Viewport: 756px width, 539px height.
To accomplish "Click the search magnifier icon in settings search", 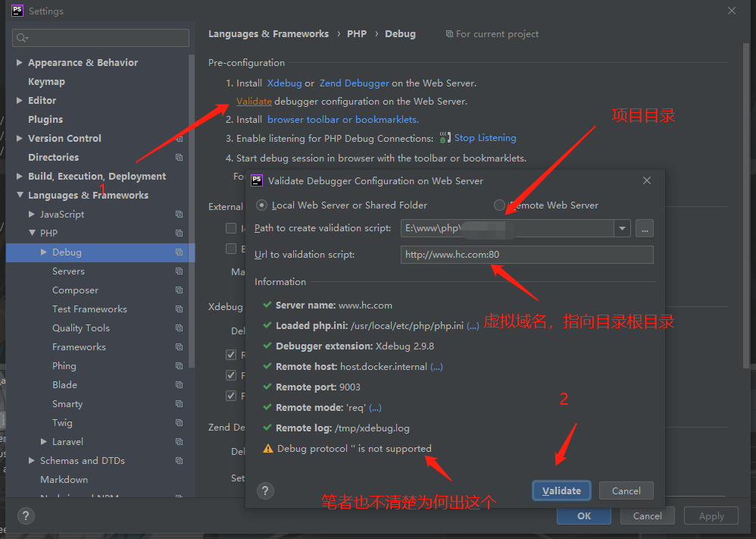I will (22, 38).
